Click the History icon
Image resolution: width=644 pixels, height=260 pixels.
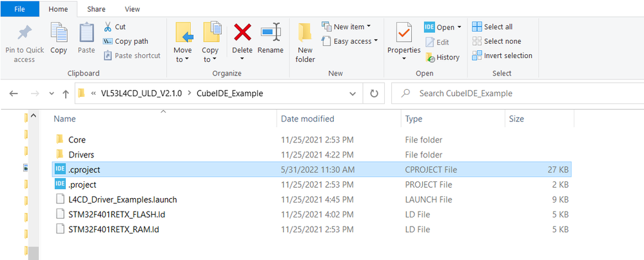[430, 57]
